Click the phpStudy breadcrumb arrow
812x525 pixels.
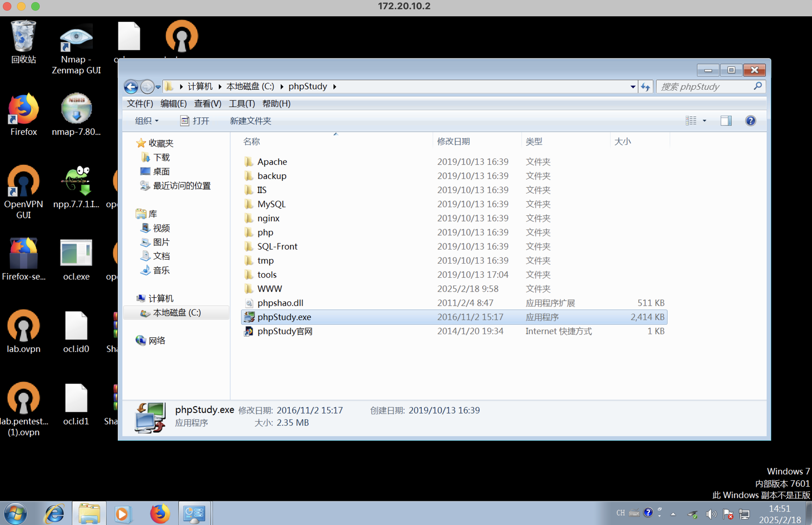click(334, 87)
